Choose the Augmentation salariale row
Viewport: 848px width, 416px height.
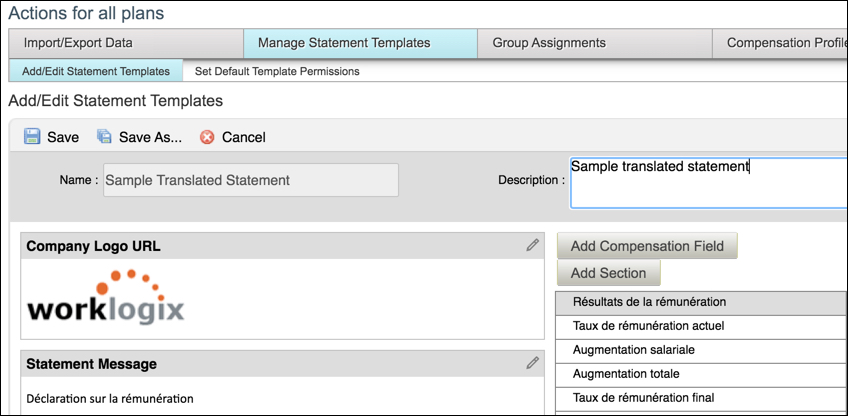(x=700, y=350)
